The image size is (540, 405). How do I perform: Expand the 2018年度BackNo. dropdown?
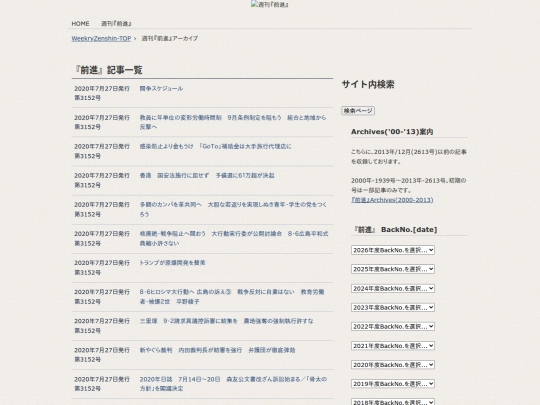(x=393, y=402)
